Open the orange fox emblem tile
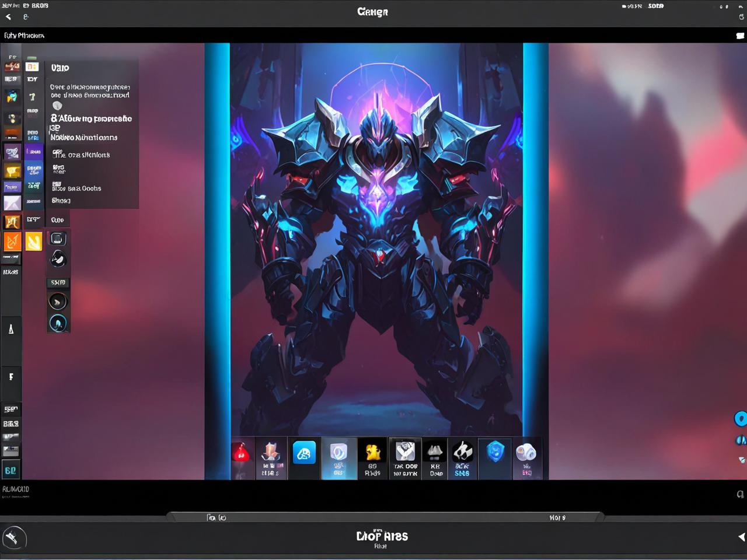The image size is (747, 560). coord(12,242)
